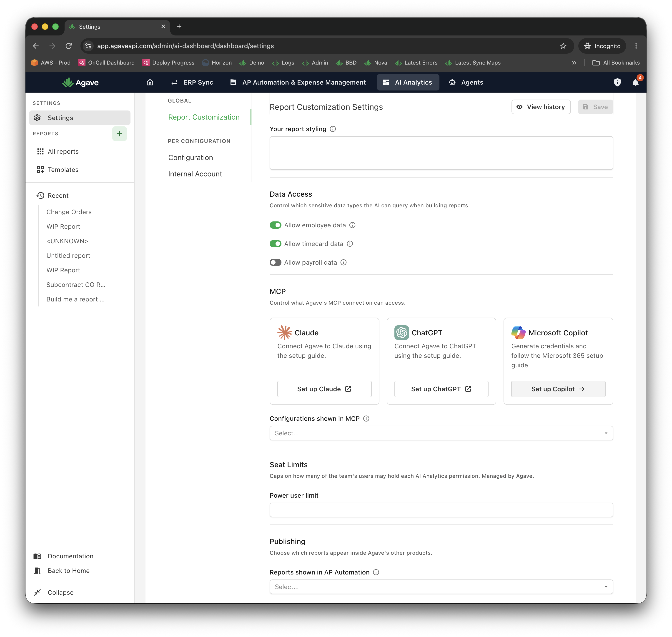Open the Untitled report recent item
Screen dimensions: 672x637
click(x=68, y=256)
